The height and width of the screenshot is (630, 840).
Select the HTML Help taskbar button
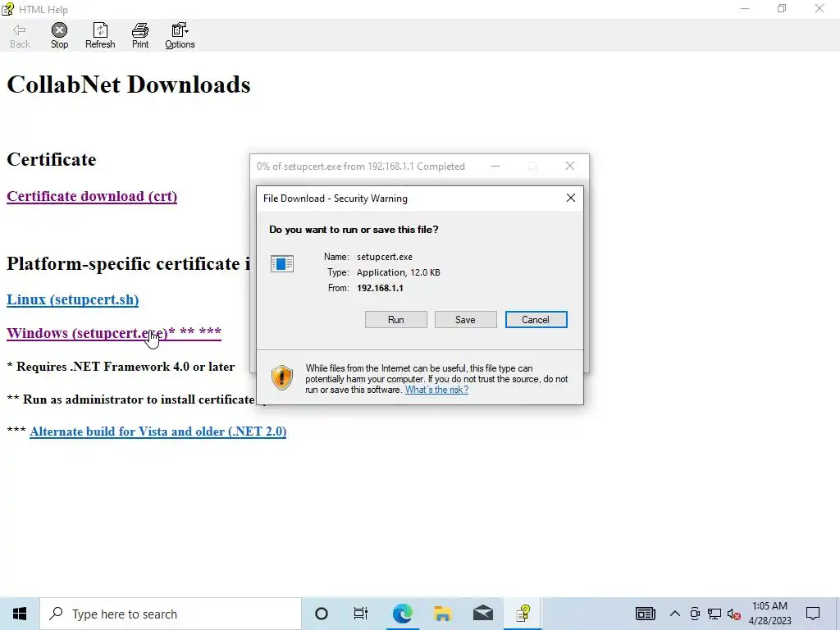[x=523, y=614]
